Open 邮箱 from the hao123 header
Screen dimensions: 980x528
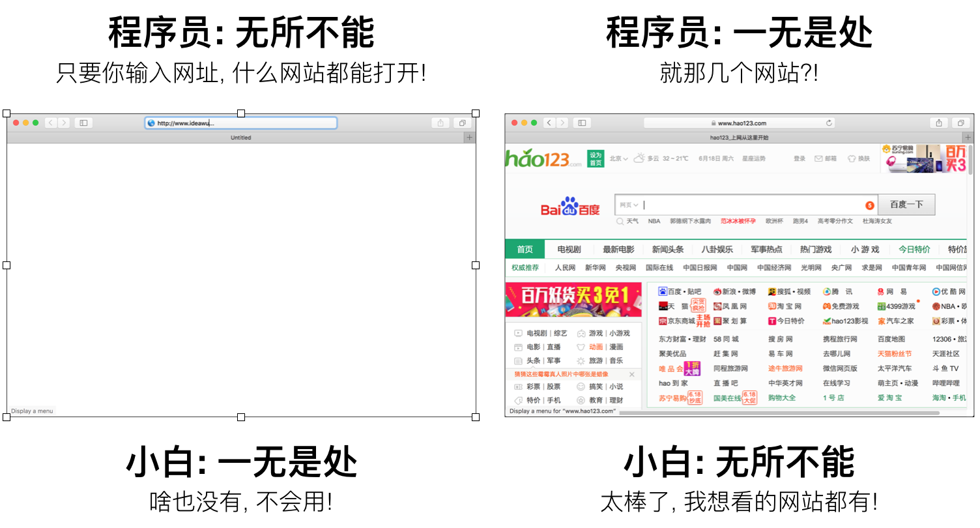pyautogui.click(x=826, y=158)
